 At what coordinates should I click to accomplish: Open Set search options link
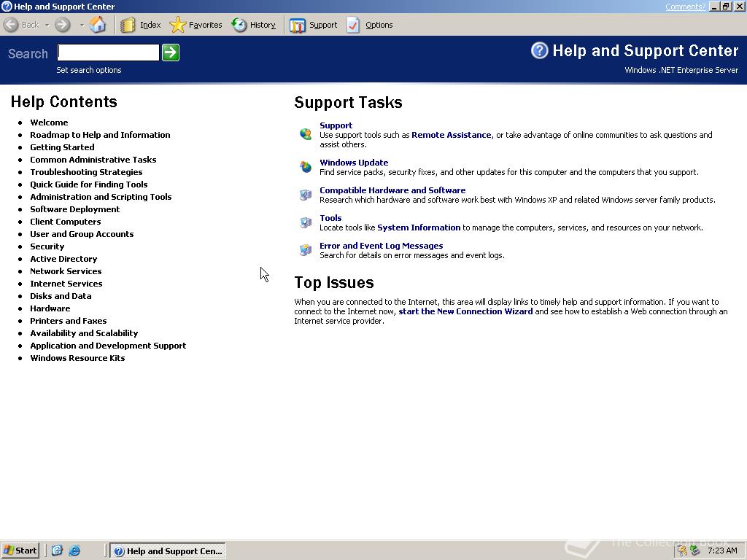pyautogui.click(x=88, y=70)
